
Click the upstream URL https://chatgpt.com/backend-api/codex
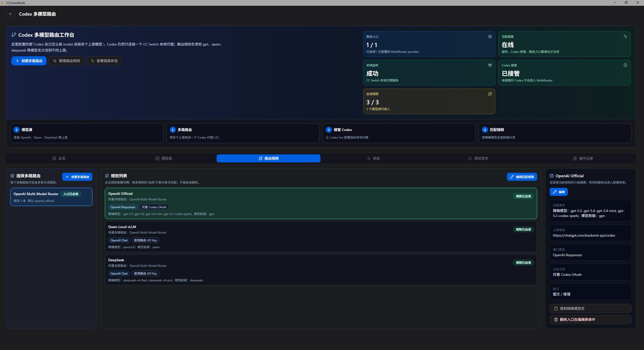tap(584, 235)
